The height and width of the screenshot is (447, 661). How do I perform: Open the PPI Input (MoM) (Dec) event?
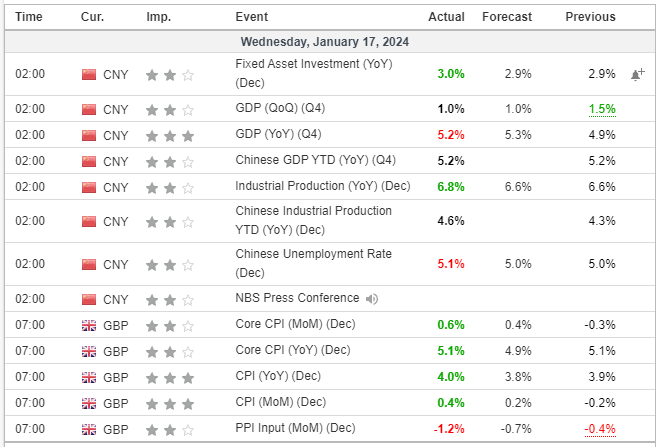pyautogui.click(x=295, y=428)
